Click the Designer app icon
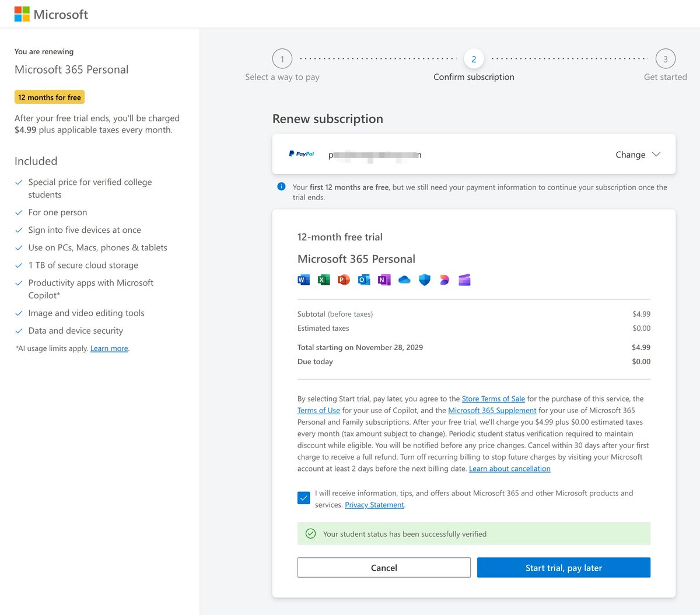Image resolution: width=700 pixels, height=615 pixels. pyautogui.click(x=444, y=280)
